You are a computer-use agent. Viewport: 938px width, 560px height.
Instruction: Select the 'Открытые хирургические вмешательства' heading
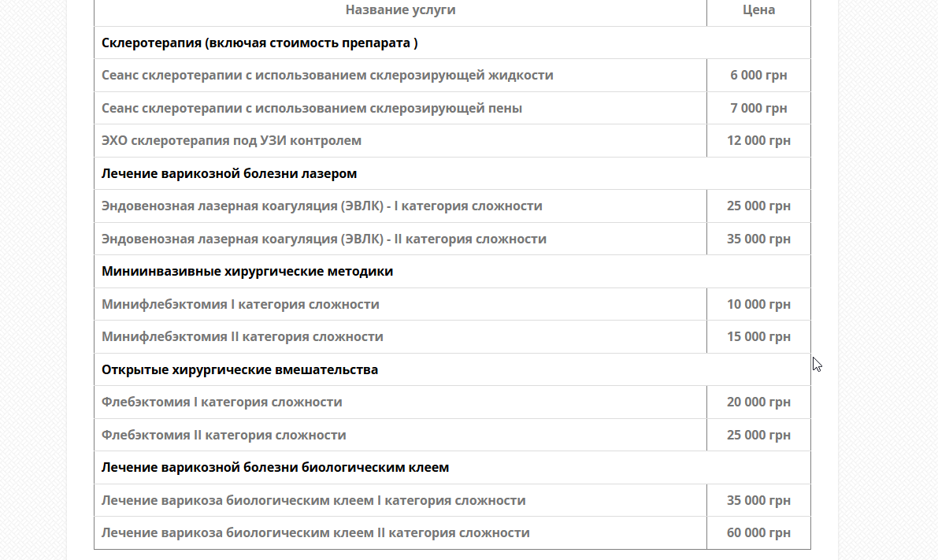pos(240,369)
